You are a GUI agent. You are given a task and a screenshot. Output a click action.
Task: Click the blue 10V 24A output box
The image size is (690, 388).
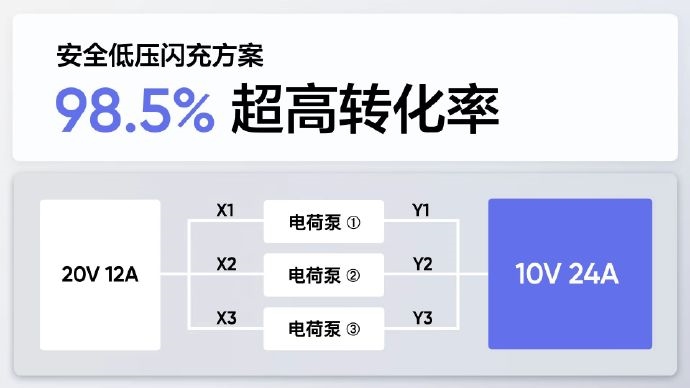(570, 274)
